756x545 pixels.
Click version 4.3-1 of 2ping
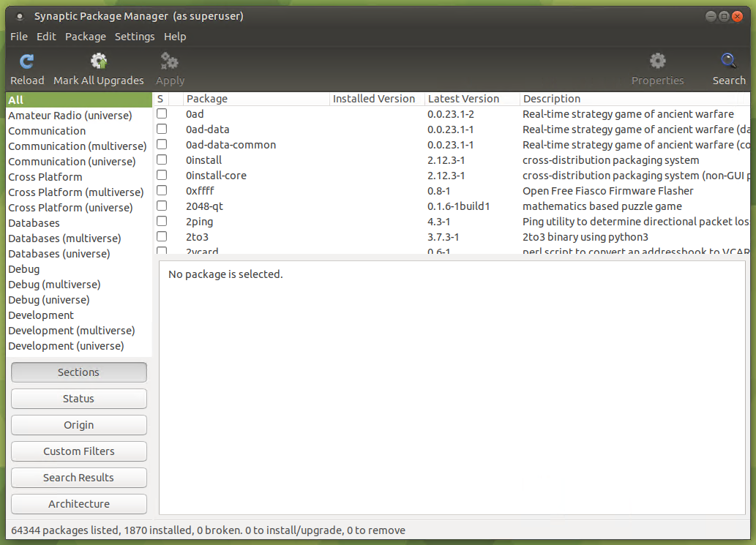click(439, 222)
